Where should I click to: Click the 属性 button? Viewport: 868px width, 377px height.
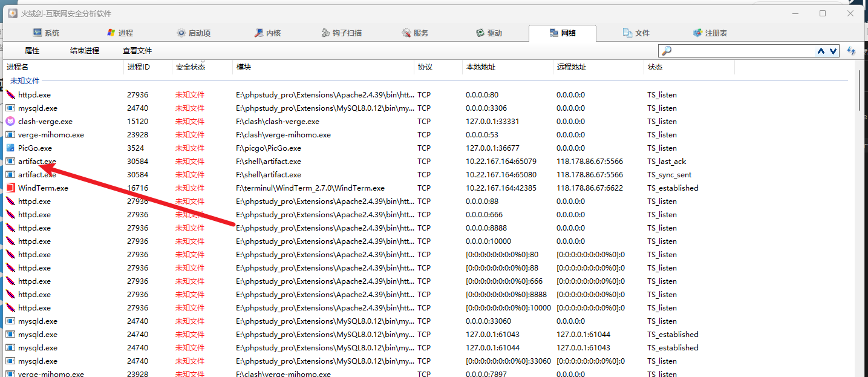point(32,51)
